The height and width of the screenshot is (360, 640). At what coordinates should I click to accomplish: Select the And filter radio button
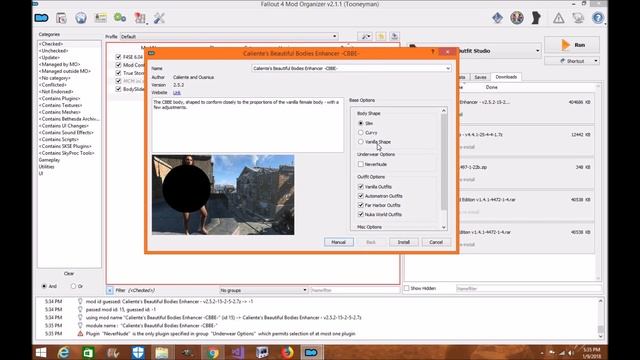click(44, 286)
